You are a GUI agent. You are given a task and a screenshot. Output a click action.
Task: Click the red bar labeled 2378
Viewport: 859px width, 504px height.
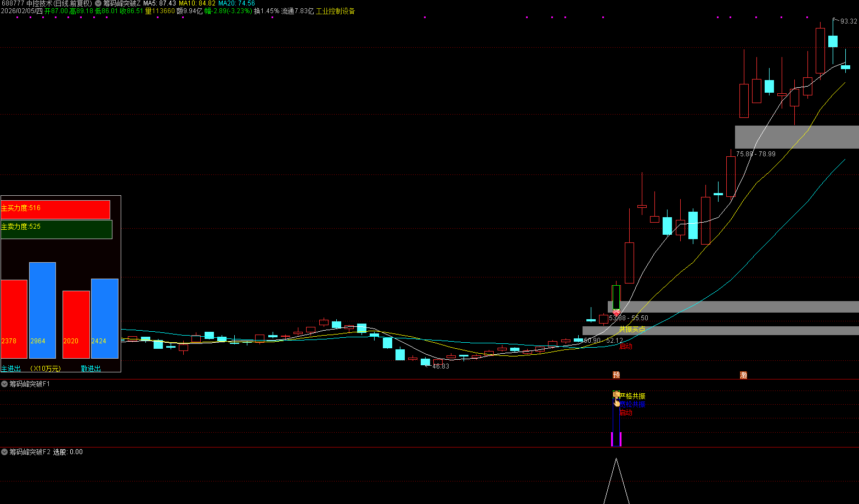pos(14,319)
